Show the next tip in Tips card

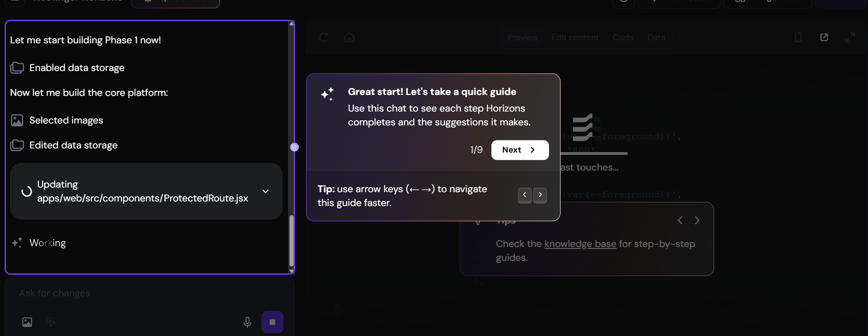tap(697, 220)
